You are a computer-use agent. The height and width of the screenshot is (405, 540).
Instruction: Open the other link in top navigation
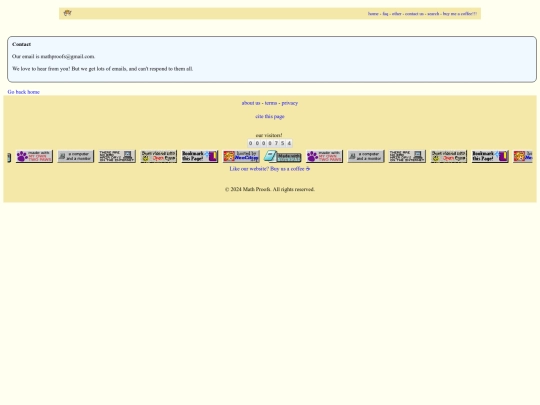point(397,14)
